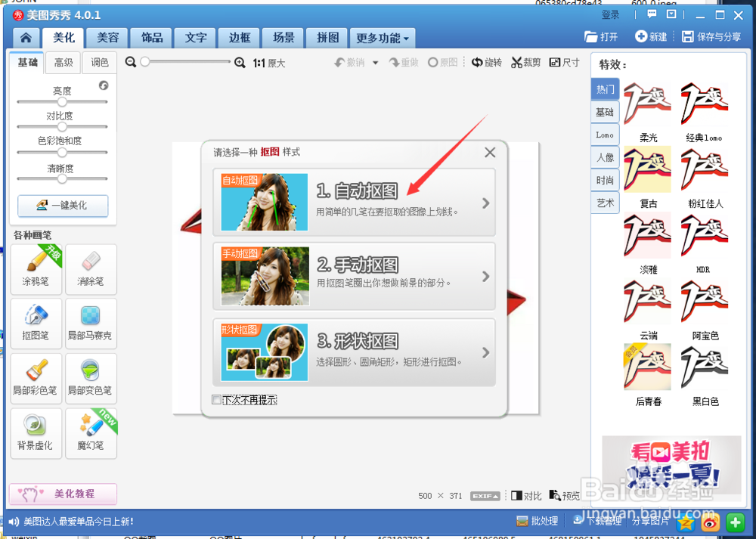Click the 清晰度 slider handle
The height and width of the screenshot is (539, 756).
[62, 179]
